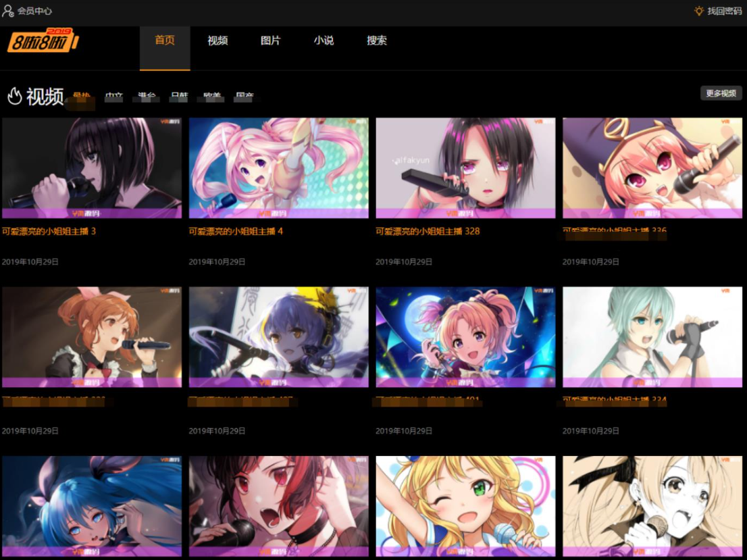The height and width of the screenshot is (560, 747).
Task: Open the 搜索 navigation tab
Action: point(377,41)
